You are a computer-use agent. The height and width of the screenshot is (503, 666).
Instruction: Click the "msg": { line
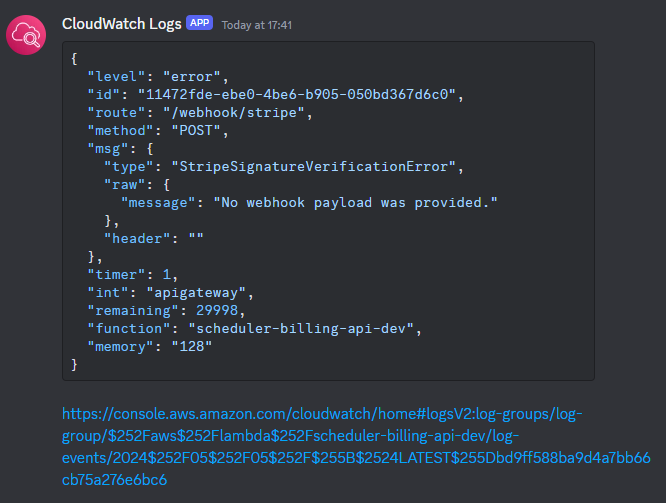[x=120, y=149]
